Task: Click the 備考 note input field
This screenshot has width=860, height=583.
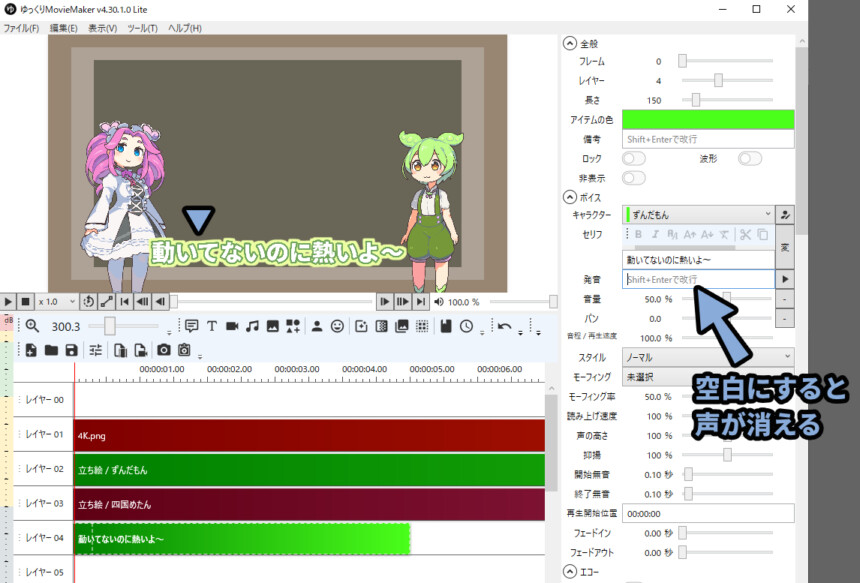Action: pyautogui.click(x=708, y=139)
